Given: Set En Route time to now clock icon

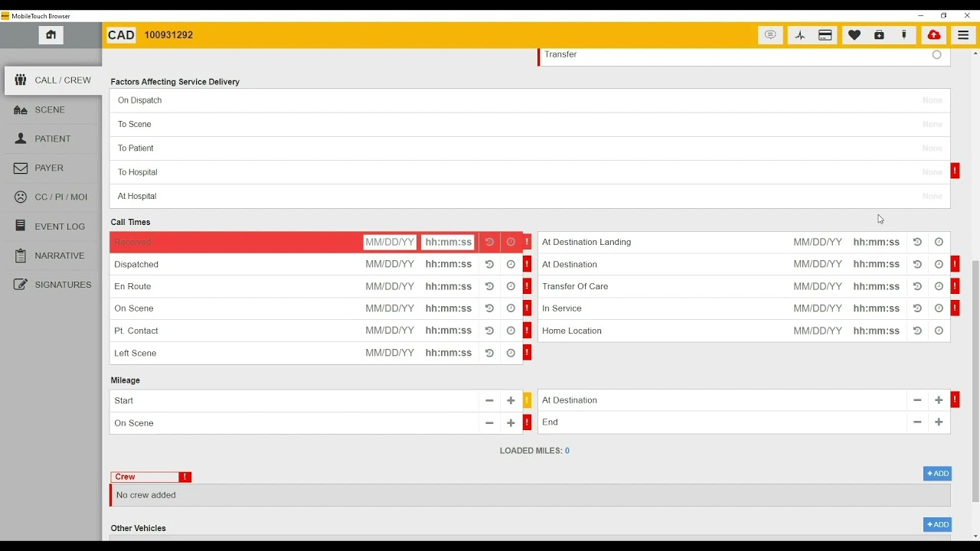Looking at the screenshot, I should pyautogui.click(x=511, y=286).
